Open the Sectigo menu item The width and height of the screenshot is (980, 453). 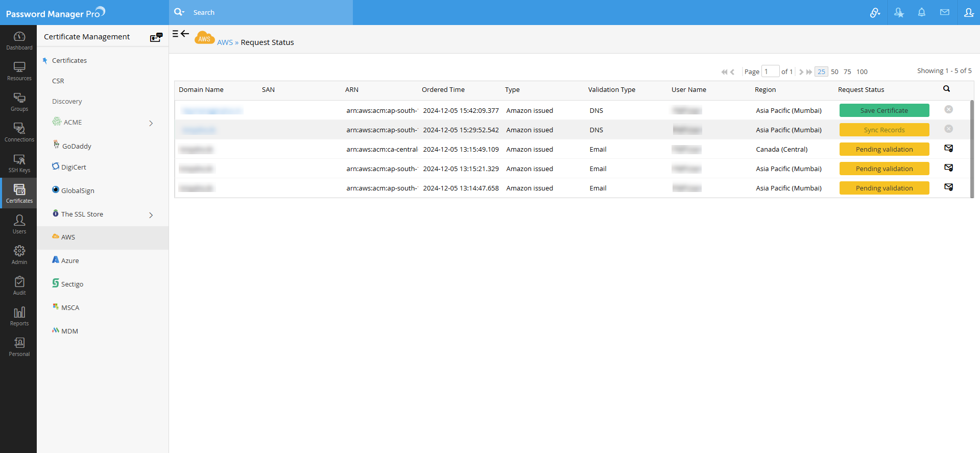(x=72, y=284)
